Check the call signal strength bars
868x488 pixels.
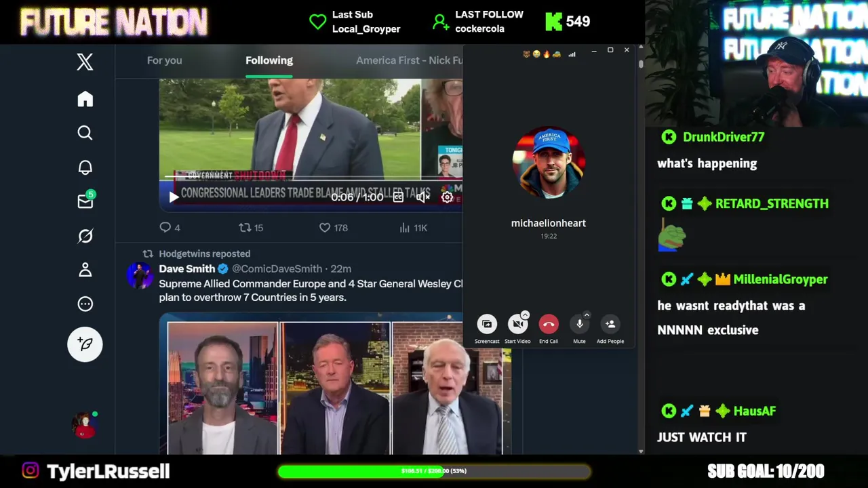click(572, 54)
